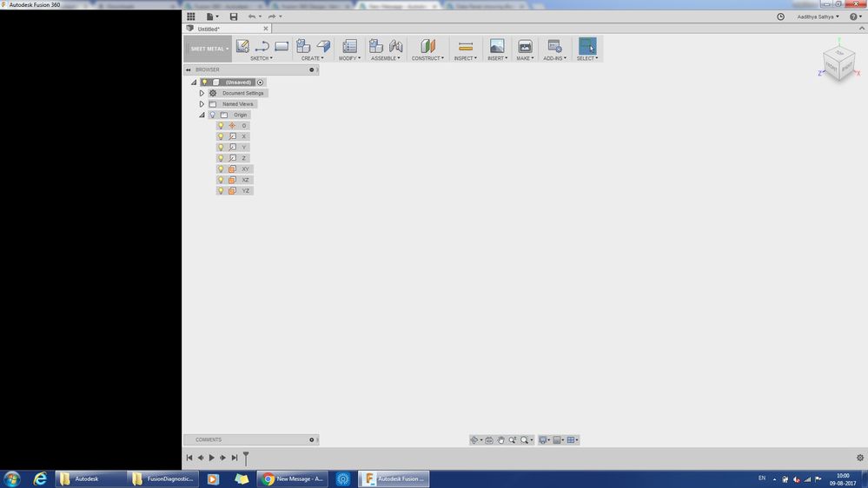Toggle visibility of Z axis

pos(221,158)
